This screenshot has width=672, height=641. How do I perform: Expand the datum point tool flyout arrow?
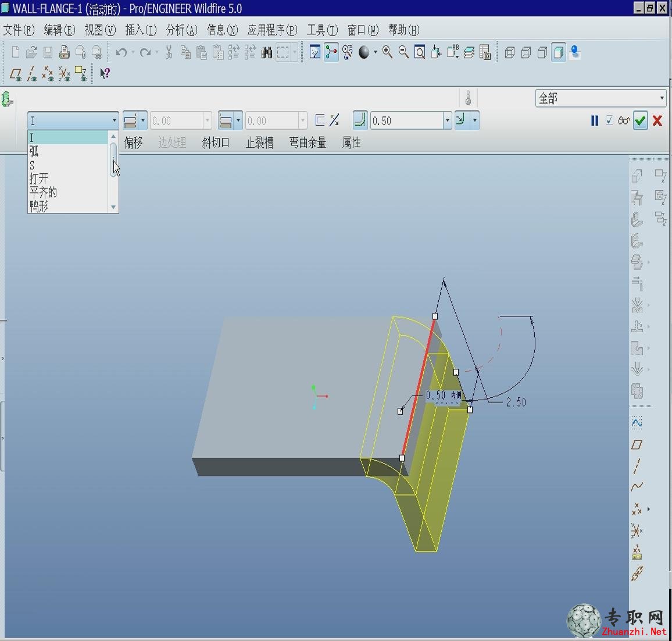648,510
